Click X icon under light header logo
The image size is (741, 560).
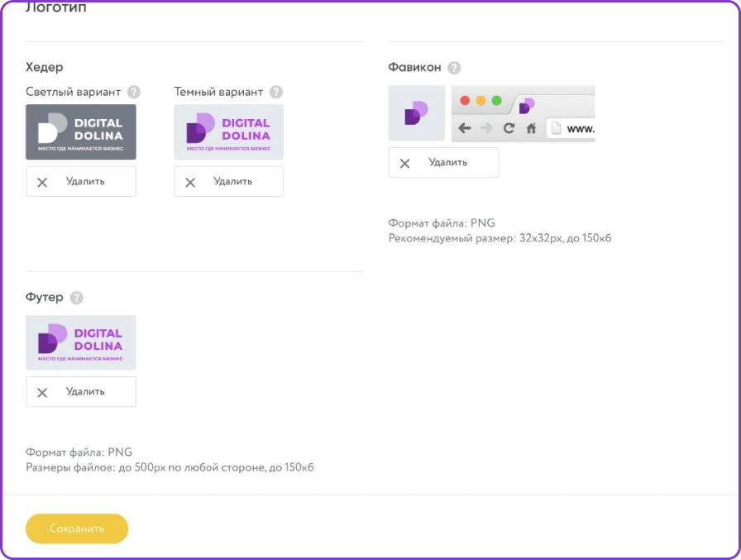click(42, 183)
